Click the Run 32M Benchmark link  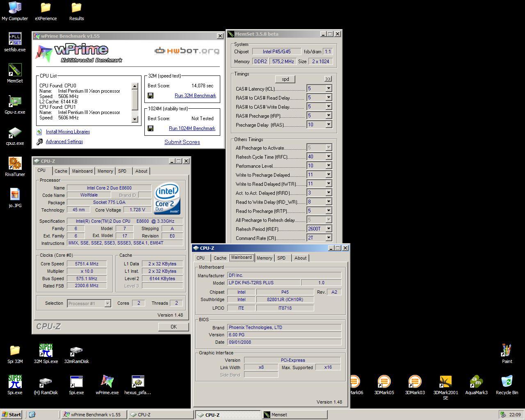click(x=195, y=96)
